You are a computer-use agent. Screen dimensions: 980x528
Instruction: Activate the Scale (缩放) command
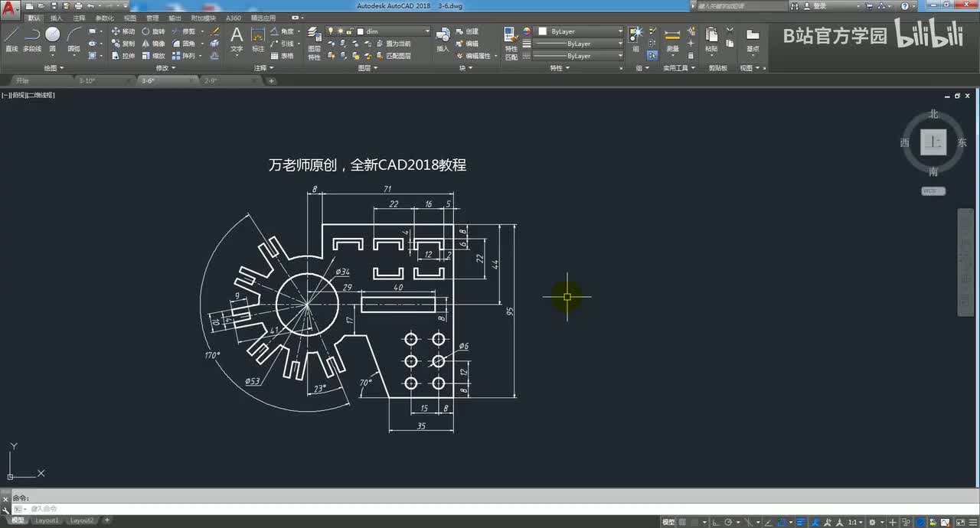point(153,56)
